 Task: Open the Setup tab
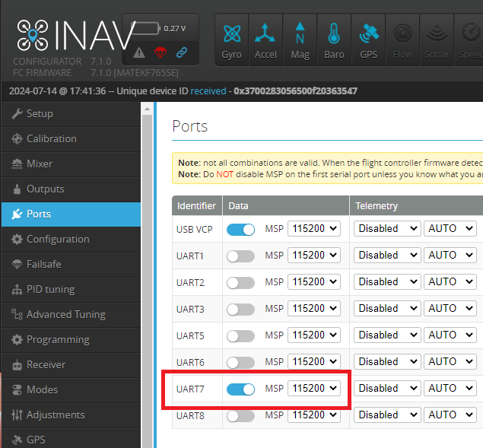point(71,113)
